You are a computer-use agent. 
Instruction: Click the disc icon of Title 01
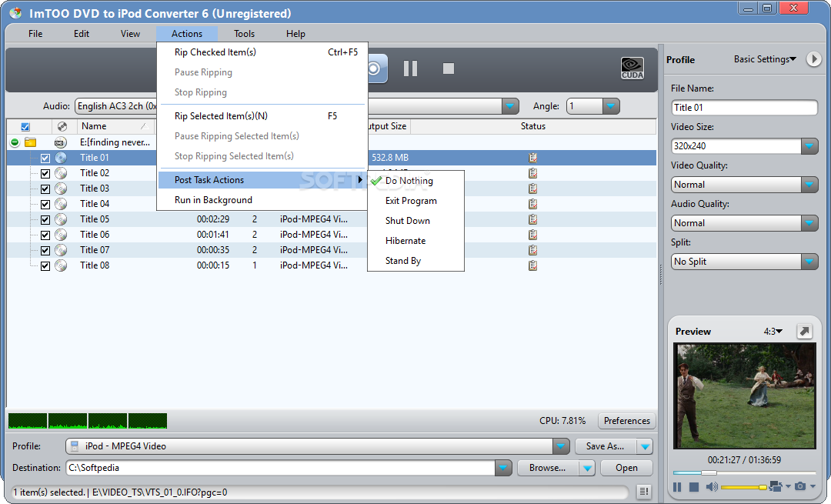point(61,158)
